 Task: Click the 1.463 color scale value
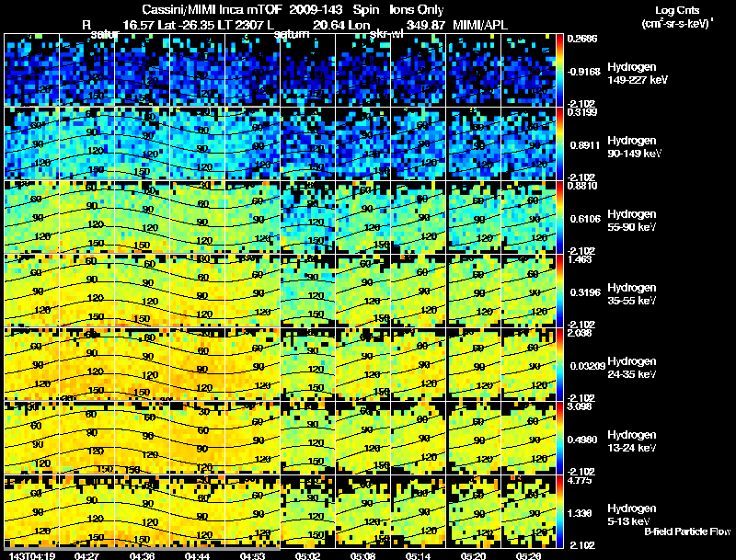click(580, 259)
